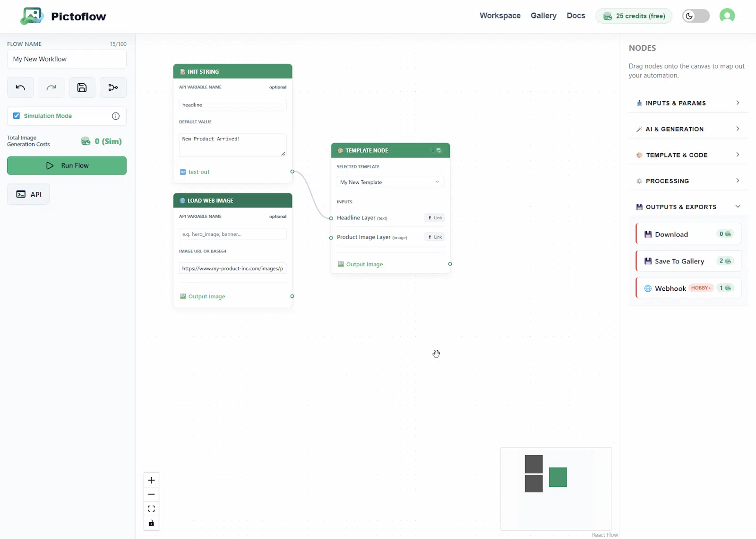Click text-out output handle of Init String
756x539 pixels.
click(x=292, y=172)
